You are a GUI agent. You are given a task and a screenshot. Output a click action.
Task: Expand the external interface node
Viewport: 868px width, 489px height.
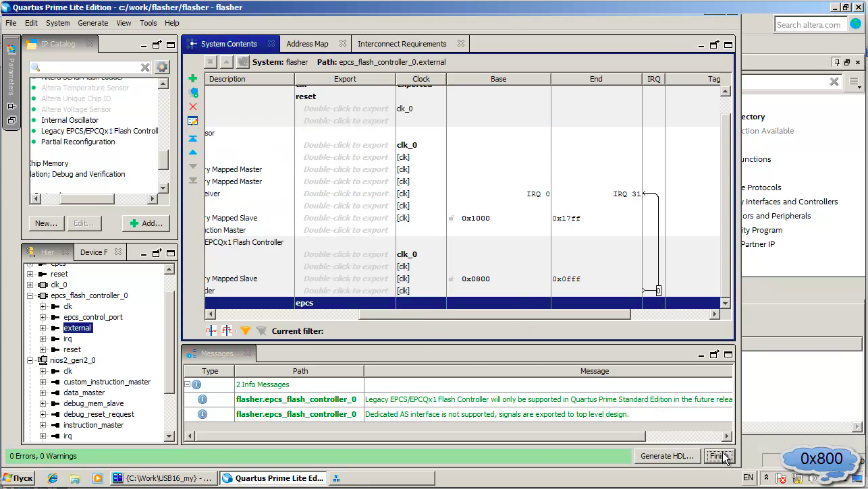(x=43, y=328)
